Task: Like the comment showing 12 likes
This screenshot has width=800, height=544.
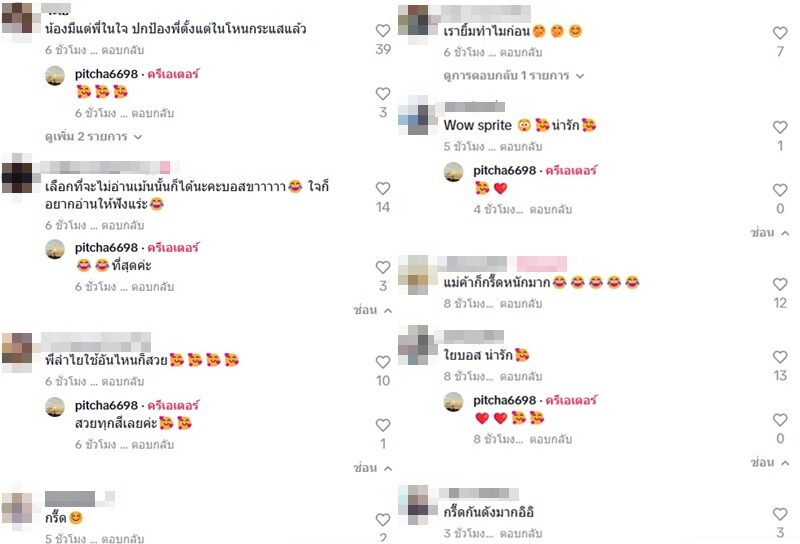Action: [x=780, y=284]
